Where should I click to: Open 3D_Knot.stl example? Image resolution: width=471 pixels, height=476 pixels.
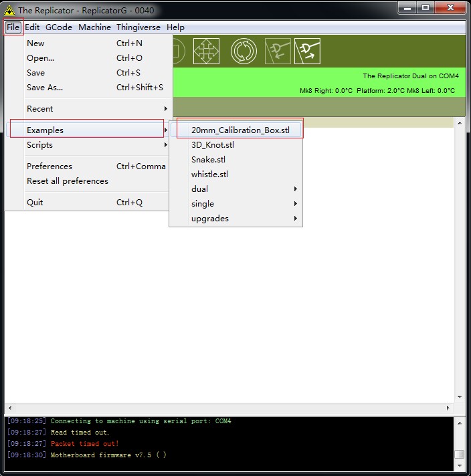tap(236, 145)
